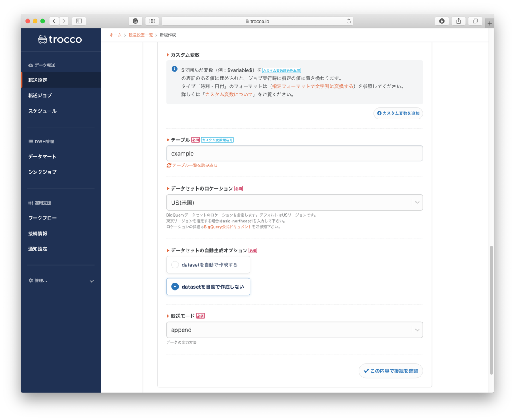Image resolution: width=515 pixels, height=420 pixels.
Task: Open the データセットのロケーション dropdown
Action: (x=294, y=203)
